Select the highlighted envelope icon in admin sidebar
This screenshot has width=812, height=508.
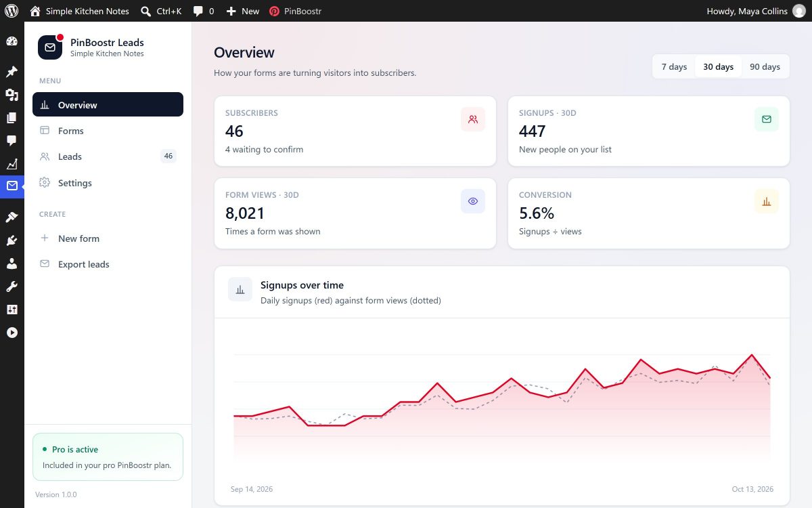12,186
